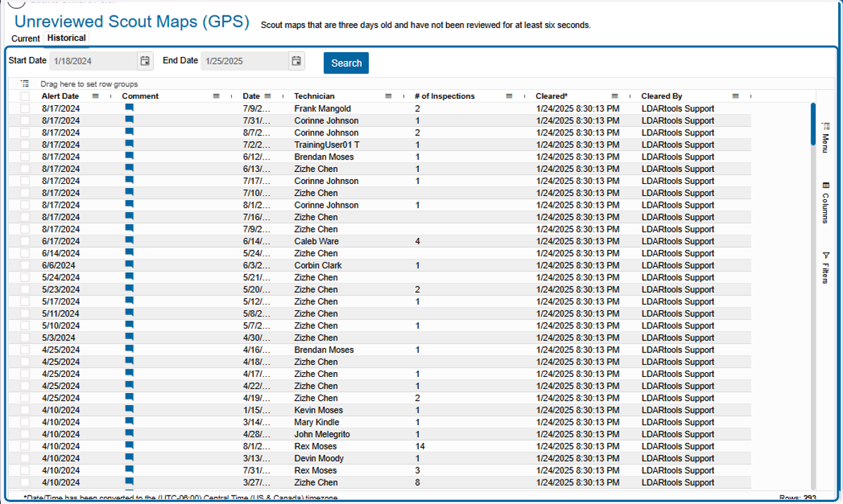The image size is (843, 504).
Task: Open the Start Date calendar picker
Action: point(145,61)
